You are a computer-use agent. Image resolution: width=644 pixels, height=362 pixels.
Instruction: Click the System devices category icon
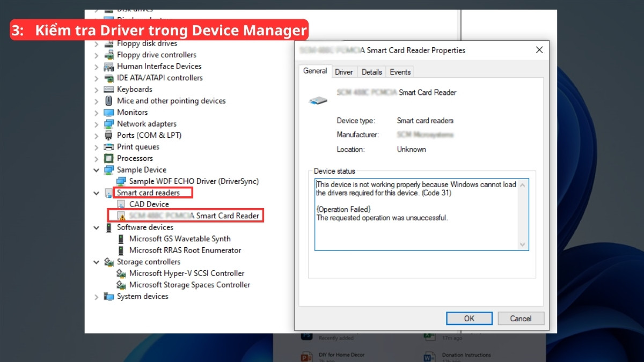coord(108,297)
